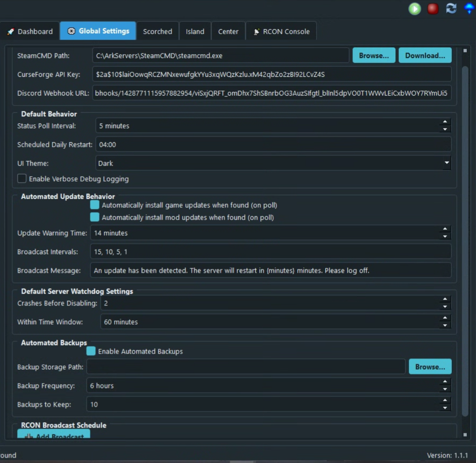
Task: Decrease Crashes Before Disabling with down arrow
Action: 445,307
